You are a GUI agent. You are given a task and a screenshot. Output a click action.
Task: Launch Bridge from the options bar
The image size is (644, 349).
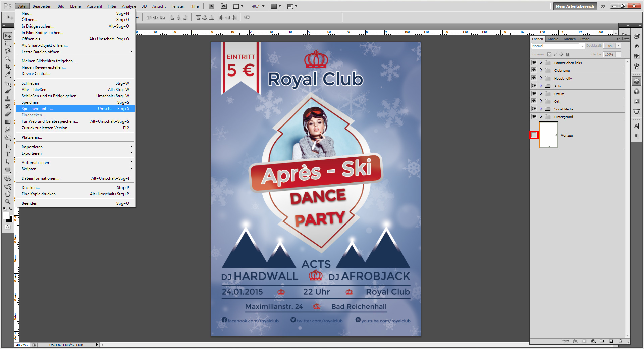point(211,6)
